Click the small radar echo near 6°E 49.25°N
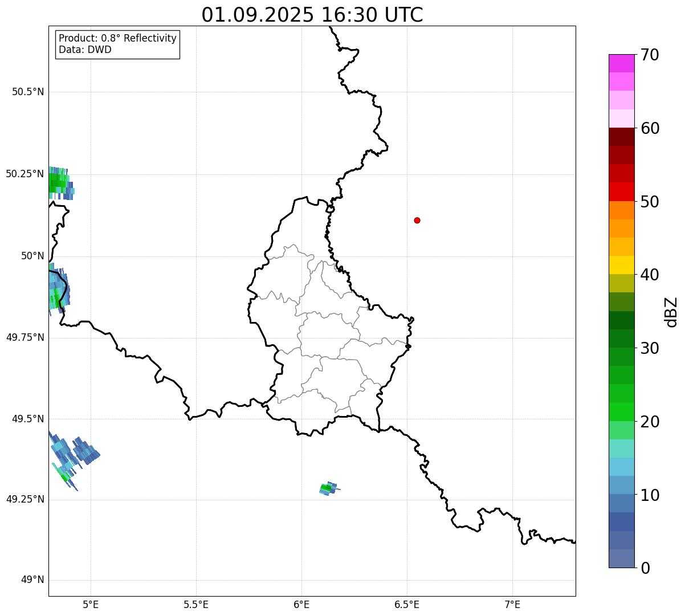Image resolution: width=685 pixels, height=616 pixels. tap(329, 488)
